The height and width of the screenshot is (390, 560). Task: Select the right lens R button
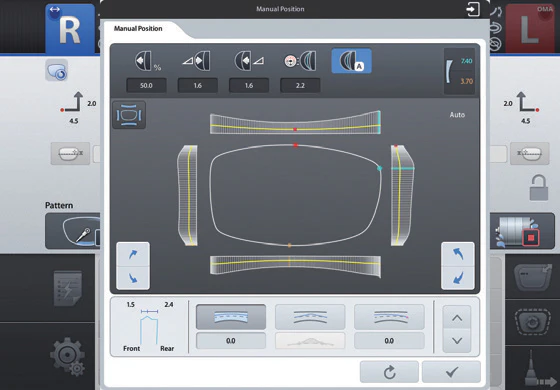click(70, 29)
